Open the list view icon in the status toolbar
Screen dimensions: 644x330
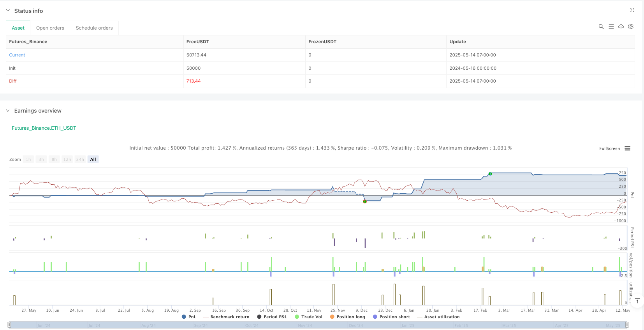click(x=611, y=26)
